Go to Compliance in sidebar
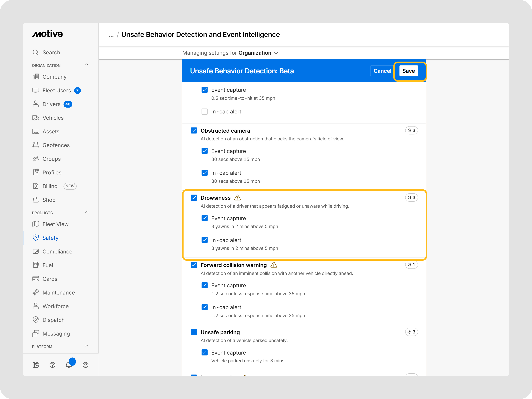532x399 pixels. click(x=57, y=252)
